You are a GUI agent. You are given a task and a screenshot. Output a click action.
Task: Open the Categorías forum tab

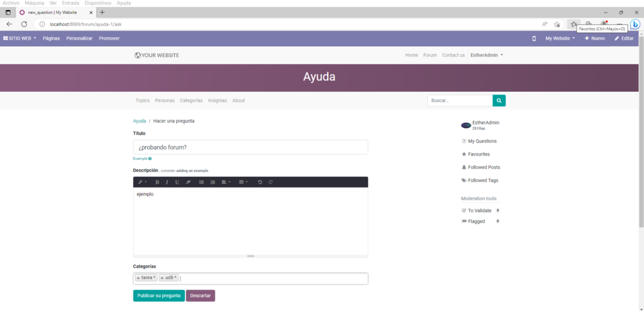click(x=191, y=100)
